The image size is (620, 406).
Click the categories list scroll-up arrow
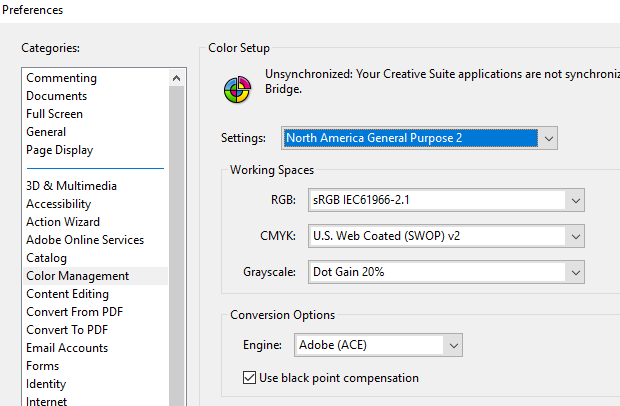click(x=176, y=78)
